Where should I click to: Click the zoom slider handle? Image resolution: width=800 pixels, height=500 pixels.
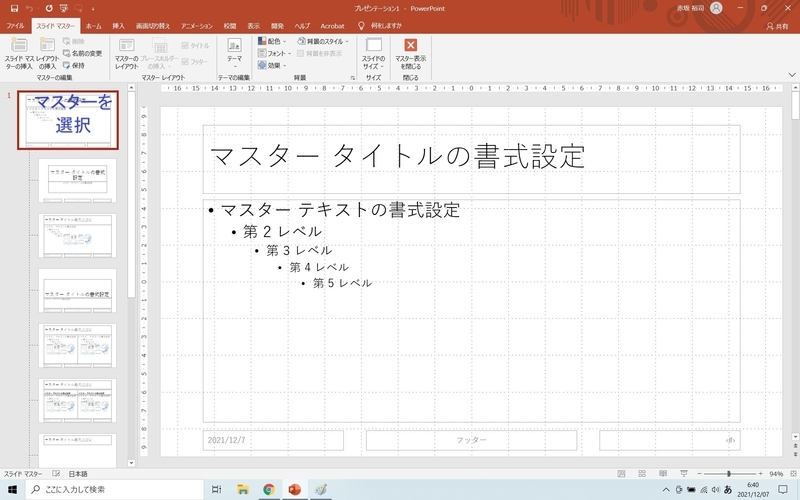(729, 474)
